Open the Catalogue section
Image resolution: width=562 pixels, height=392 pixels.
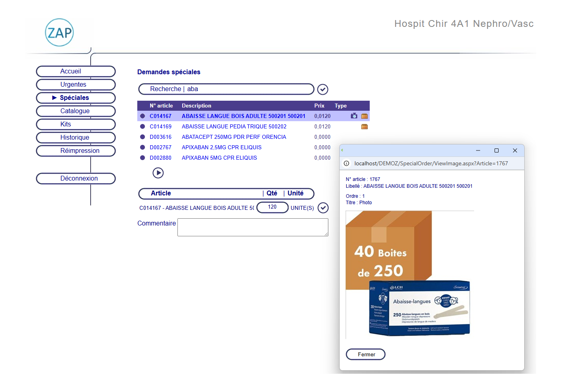tap(75, 111)
